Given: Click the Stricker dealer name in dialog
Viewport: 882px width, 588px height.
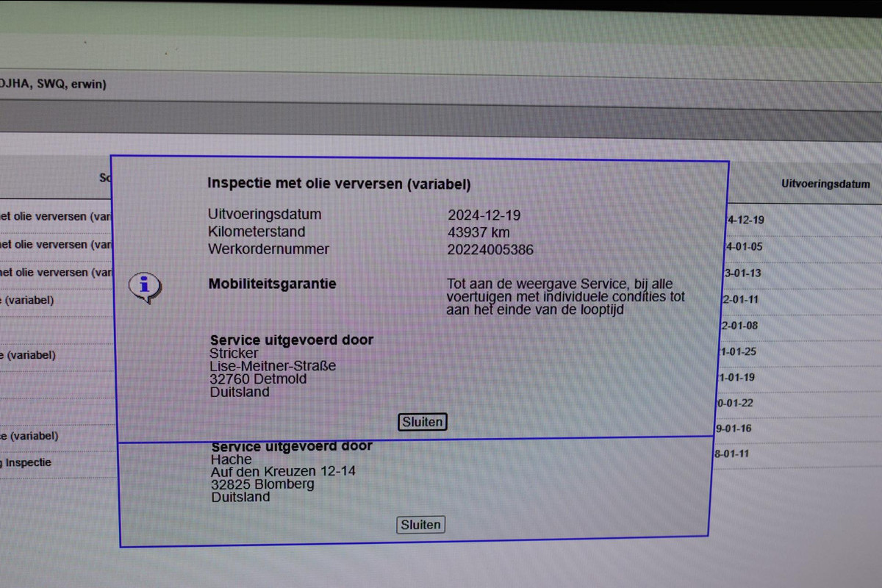Looking at the screenshot, I should click(234, 354).
